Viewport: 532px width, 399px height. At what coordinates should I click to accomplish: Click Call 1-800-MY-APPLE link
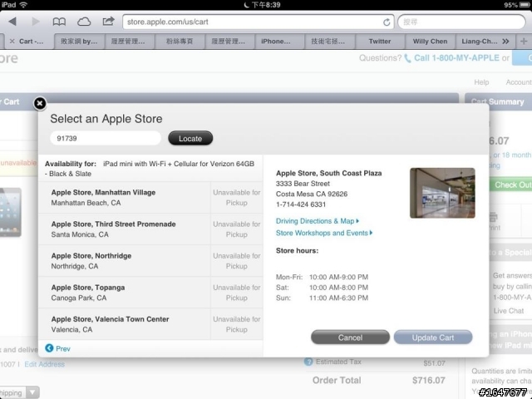click(456, 58)
